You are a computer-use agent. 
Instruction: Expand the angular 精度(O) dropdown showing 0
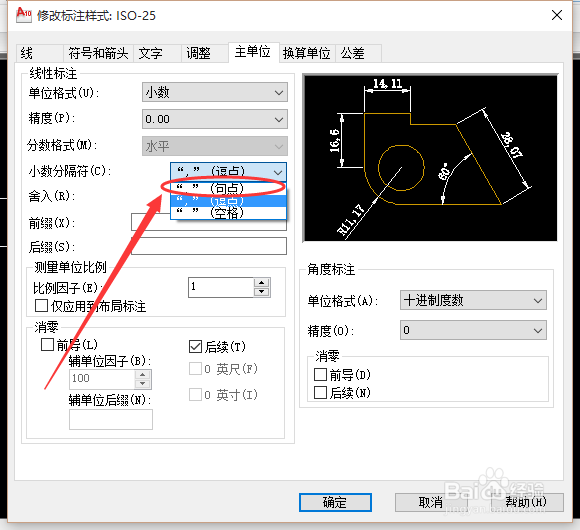pos(473,330)
